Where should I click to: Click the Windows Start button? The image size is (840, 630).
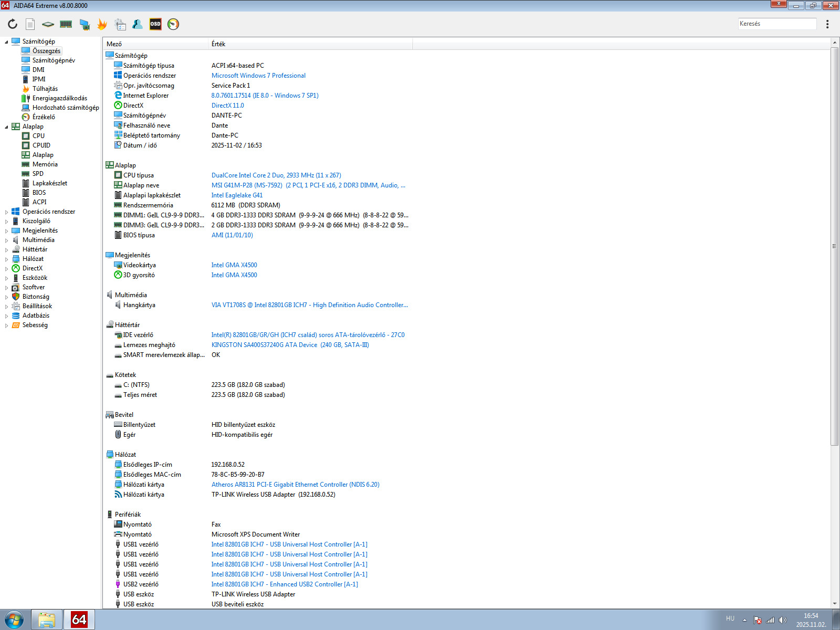point(14,619)
